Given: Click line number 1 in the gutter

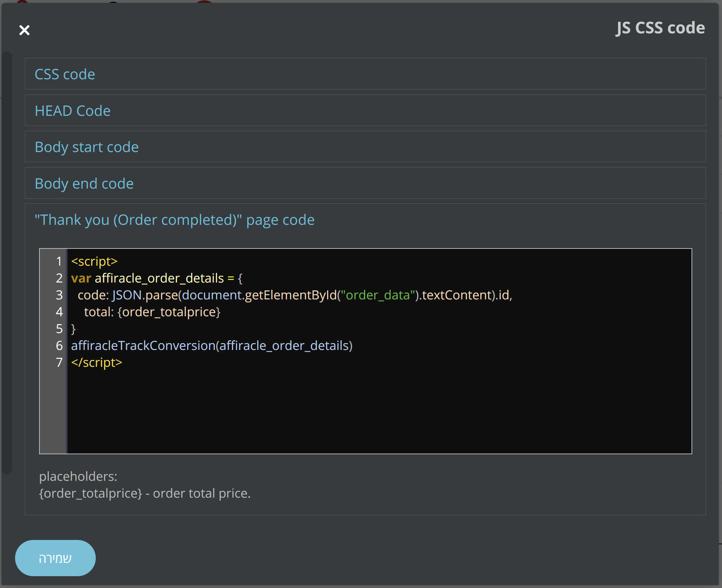Looking at the screenshot, I should tap(59, 261).
